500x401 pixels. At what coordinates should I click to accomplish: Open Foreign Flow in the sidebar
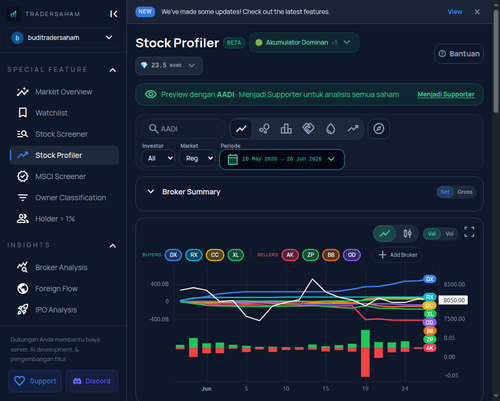[x=63, y=289]
